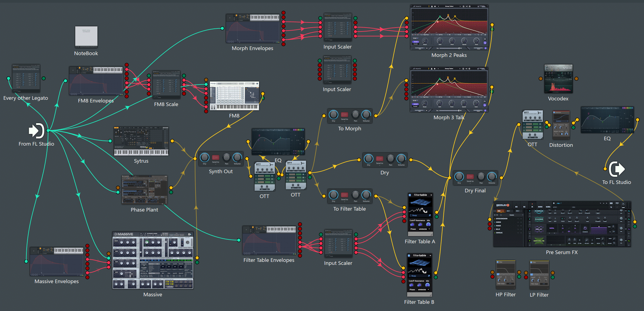Select the Phase Plant synth node
The height and width of the screenshot is (311, 644).
pyautogui.click(x=145, y=190)
